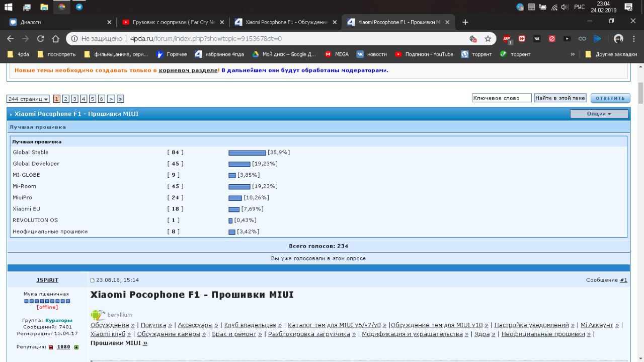This screenshot has width=644, height=362.
Task: Open a new browser tab
Action: click(465, 22)
